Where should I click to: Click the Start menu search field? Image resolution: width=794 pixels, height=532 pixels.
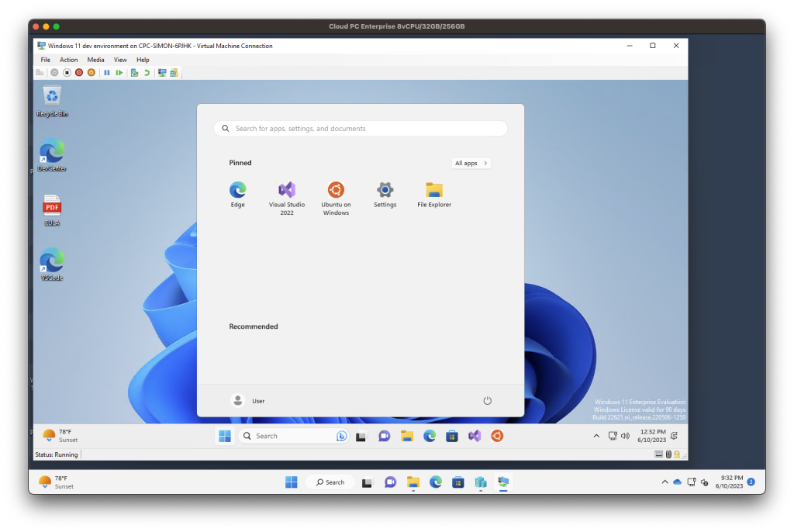point(361,129)
